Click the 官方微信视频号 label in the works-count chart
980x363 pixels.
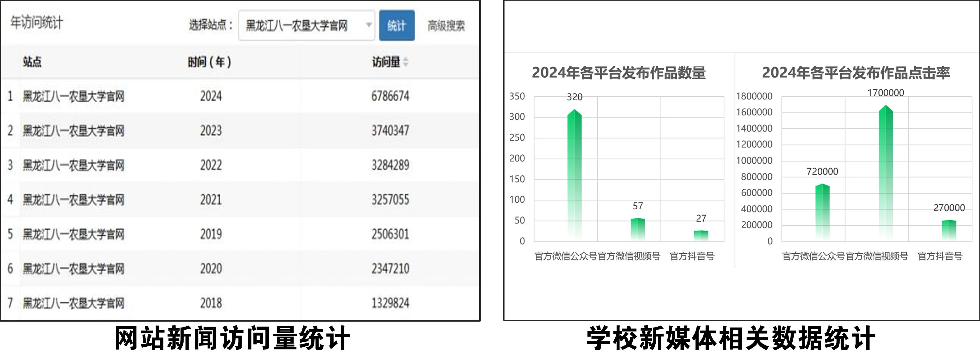(x=629, y=256)
